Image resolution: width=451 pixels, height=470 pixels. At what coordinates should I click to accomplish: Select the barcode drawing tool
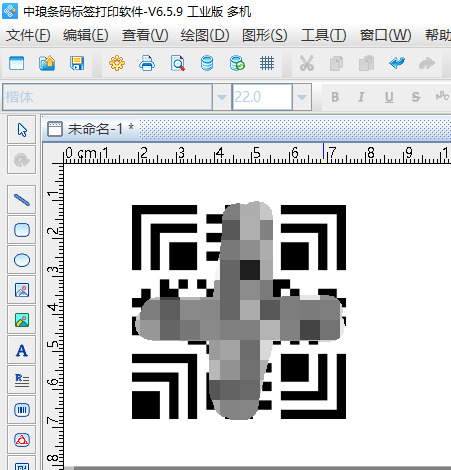click(22, 410)
